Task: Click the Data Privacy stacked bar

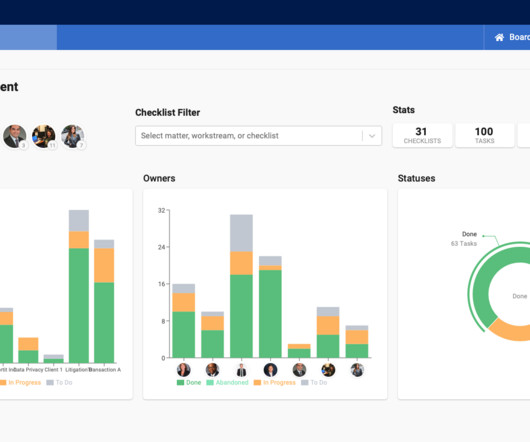Action: (28, 350)
